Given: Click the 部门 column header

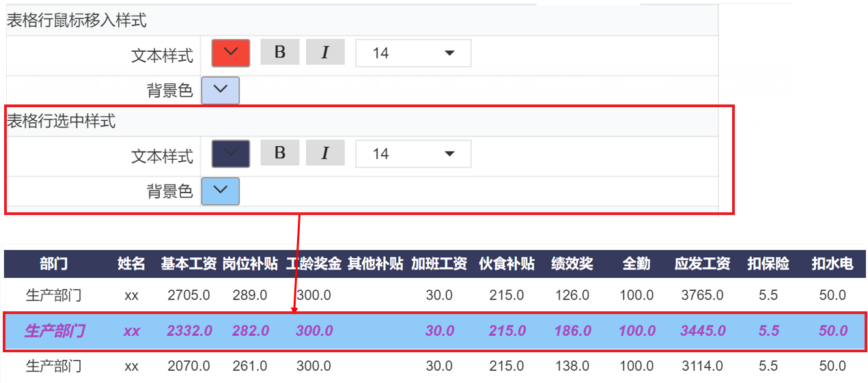Looking at the screenshot, I should [x=54, y=264].
